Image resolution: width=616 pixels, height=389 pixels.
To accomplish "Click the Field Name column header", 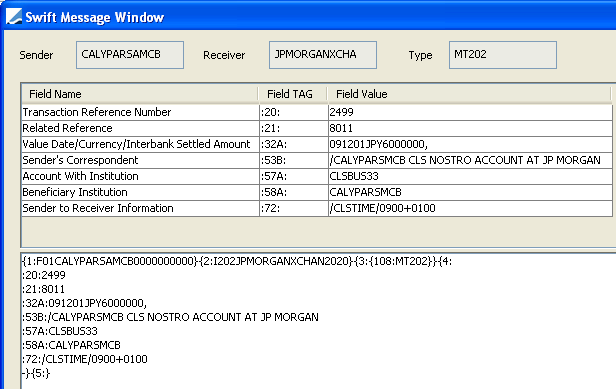I will [139, 94].
